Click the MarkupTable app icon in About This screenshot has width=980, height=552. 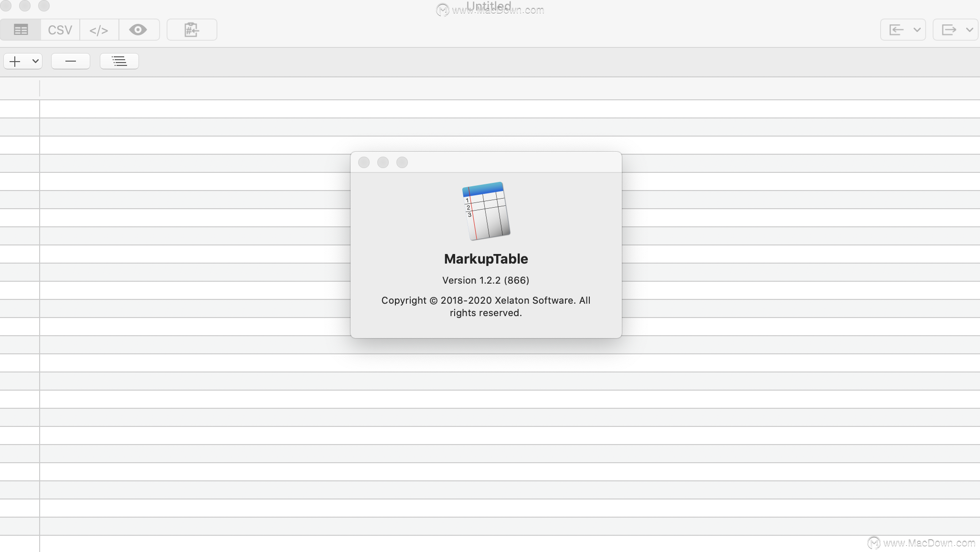(486, 211)
